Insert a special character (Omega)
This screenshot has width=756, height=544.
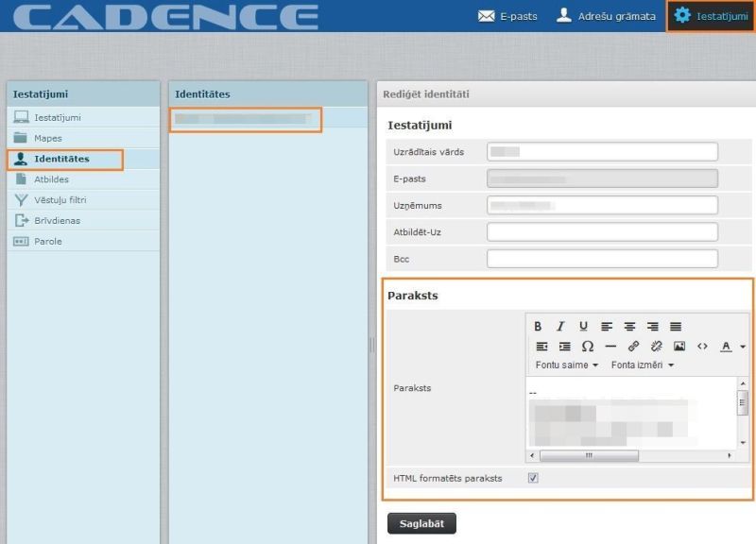pos(588,347)
